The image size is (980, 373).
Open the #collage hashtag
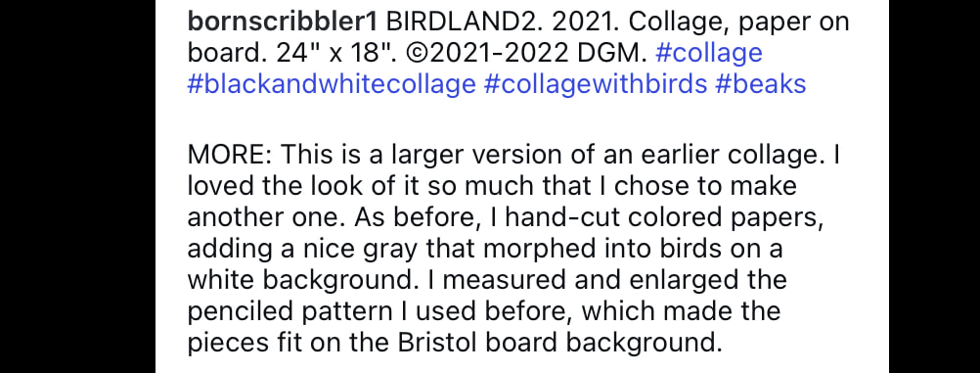click(x=709, y=53)
